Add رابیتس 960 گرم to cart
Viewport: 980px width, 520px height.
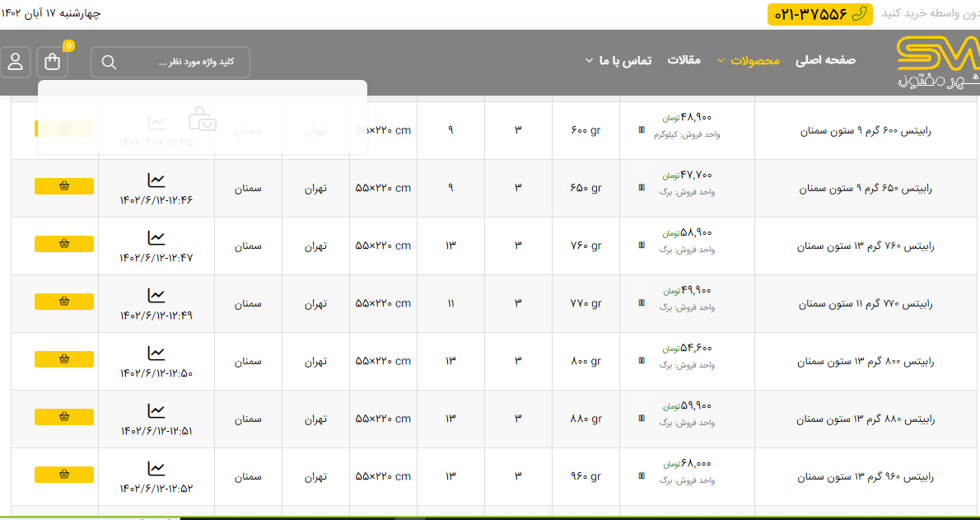coord(64,475)
